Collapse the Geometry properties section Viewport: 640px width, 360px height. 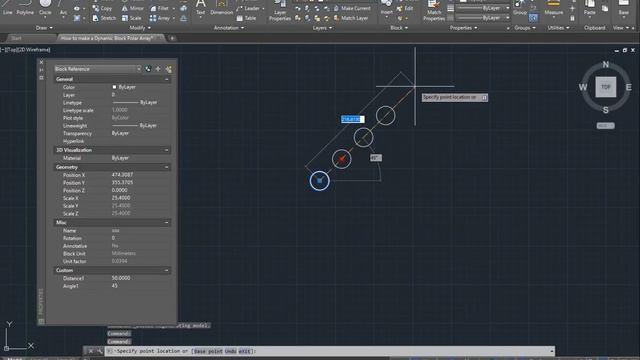167,167
